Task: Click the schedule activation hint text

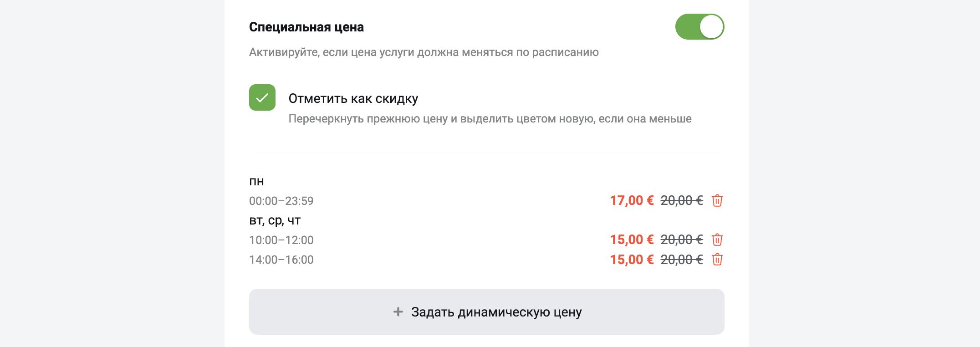Action: (424, 52)
